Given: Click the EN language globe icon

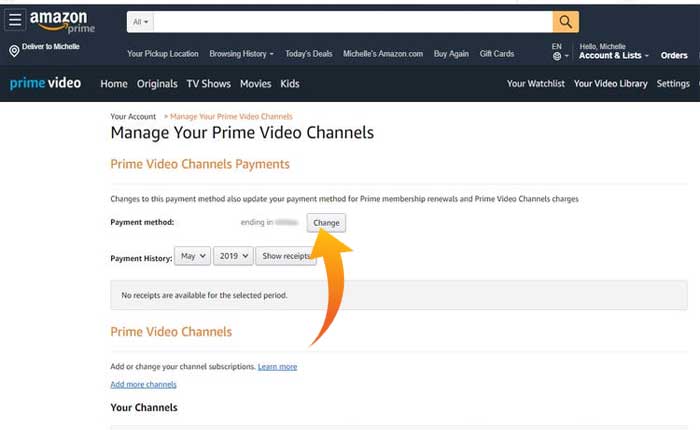Looking at the screenshot, I should tap(557, 56).
